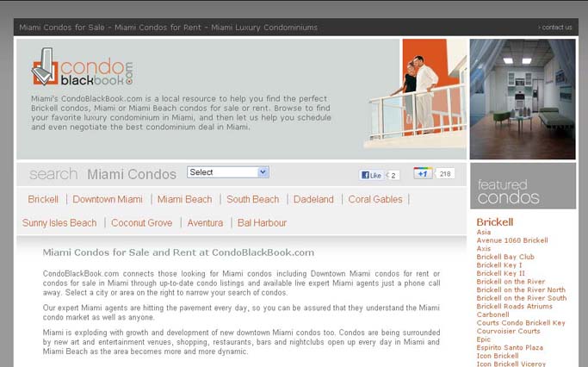Viewport: 588px width, 367px height.
Task: Open the Axis condo link
Action: point(483,249)
